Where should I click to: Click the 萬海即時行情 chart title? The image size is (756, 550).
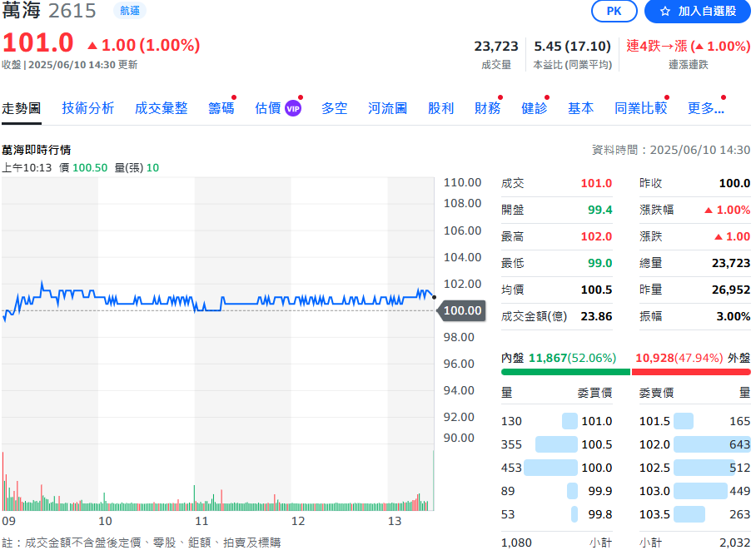tap(36, 150)
